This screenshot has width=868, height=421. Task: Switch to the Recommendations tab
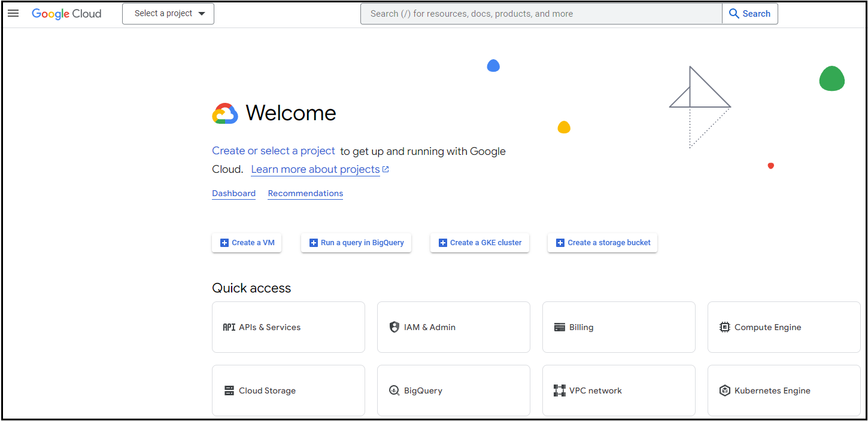(305, 193)
